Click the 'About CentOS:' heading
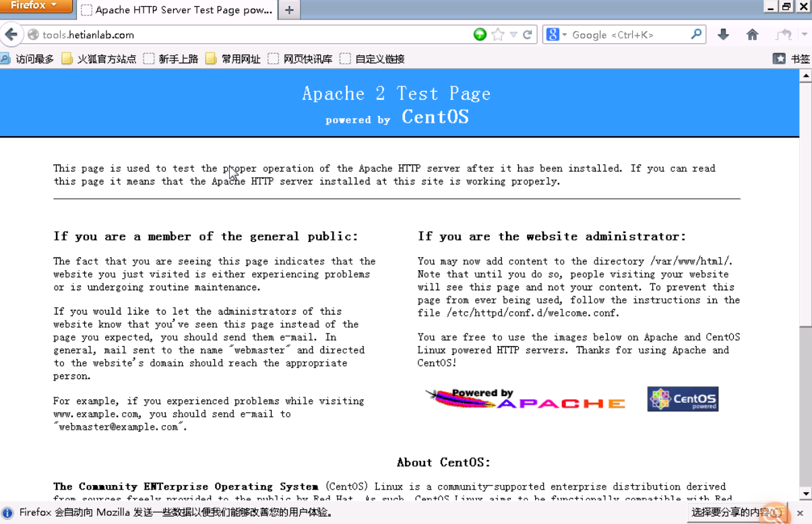The image size is (812, 524). coord(443,462)
